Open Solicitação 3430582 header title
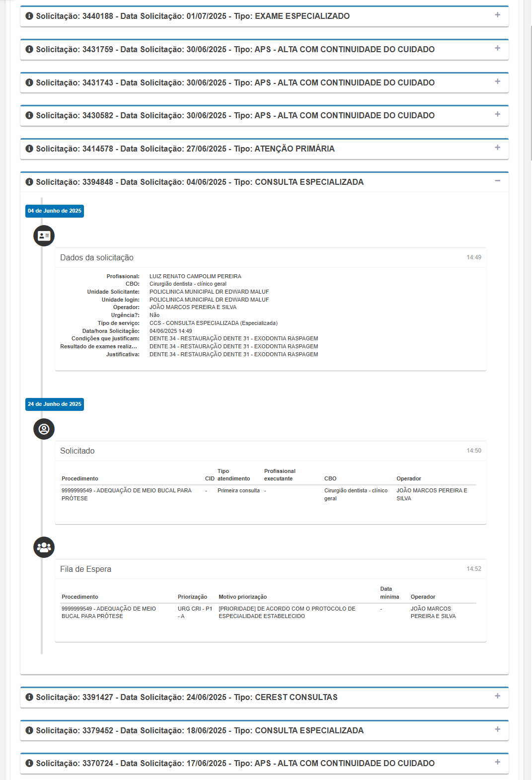Image resolution: width=532 pixels, height=780 pixels. pos(235,115)
